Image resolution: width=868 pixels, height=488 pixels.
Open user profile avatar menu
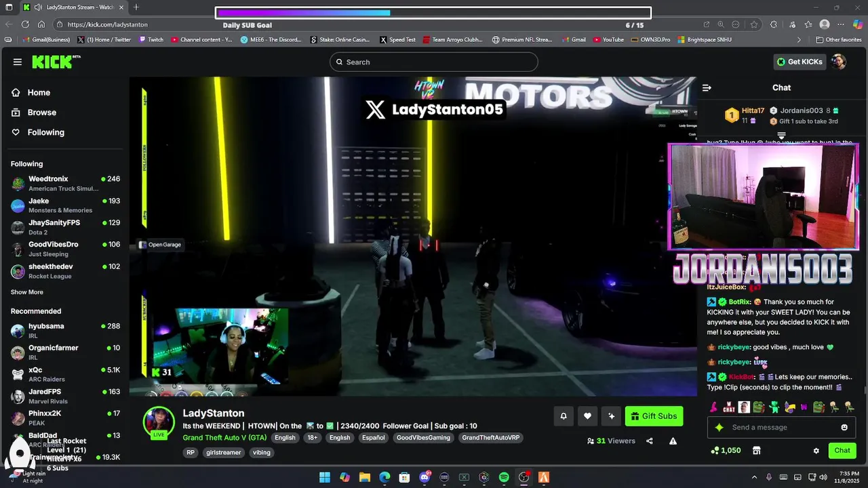tap(839, 62)
